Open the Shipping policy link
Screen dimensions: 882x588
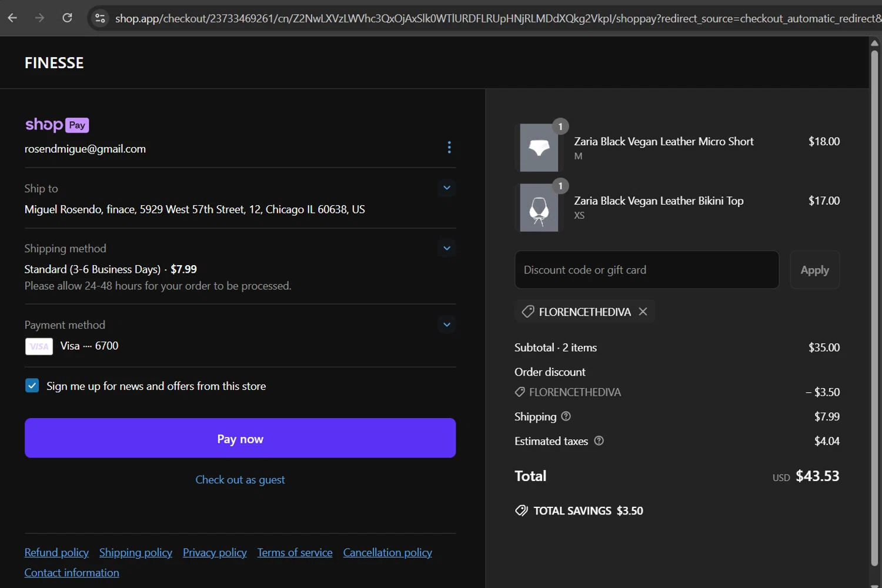click(136, 553)
